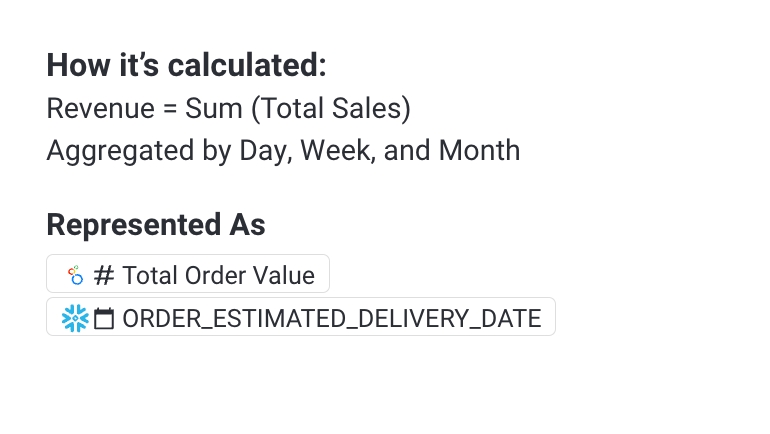
Task: Open the Total Order Value chip
Action: pyautogui.click(x=218, y=275)
